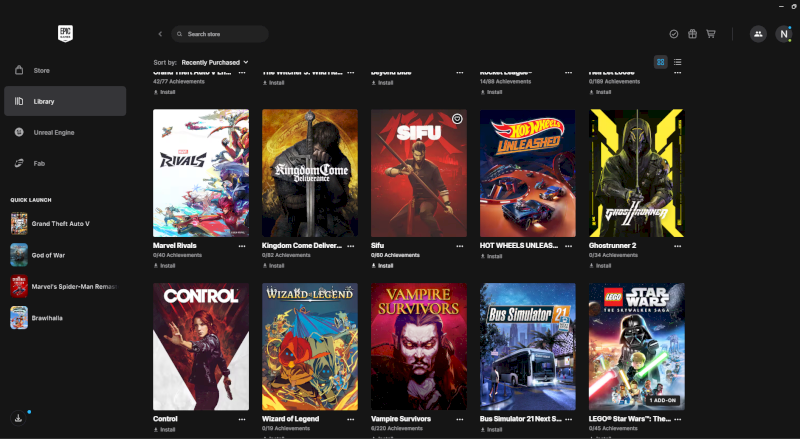Screen dimensions: 800x439
Task: Expand the Recently Purchased sort dropdown
Action: coord(215,62)
